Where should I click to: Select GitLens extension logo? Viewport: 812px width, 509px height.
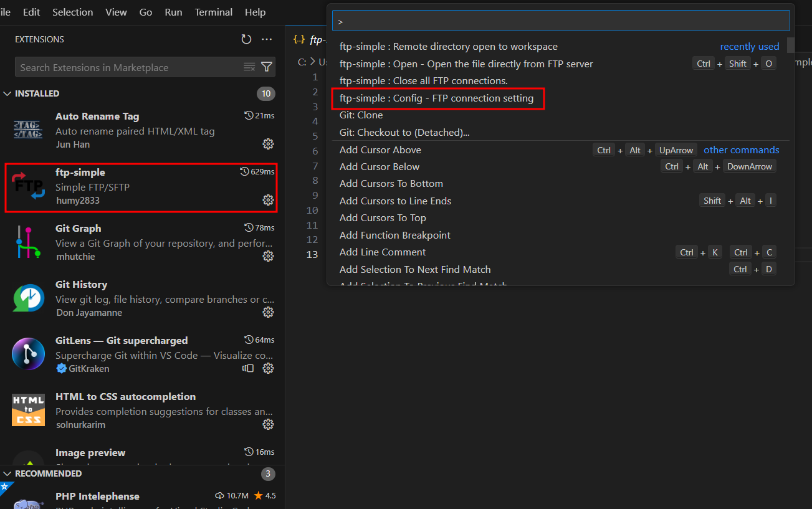28,354
